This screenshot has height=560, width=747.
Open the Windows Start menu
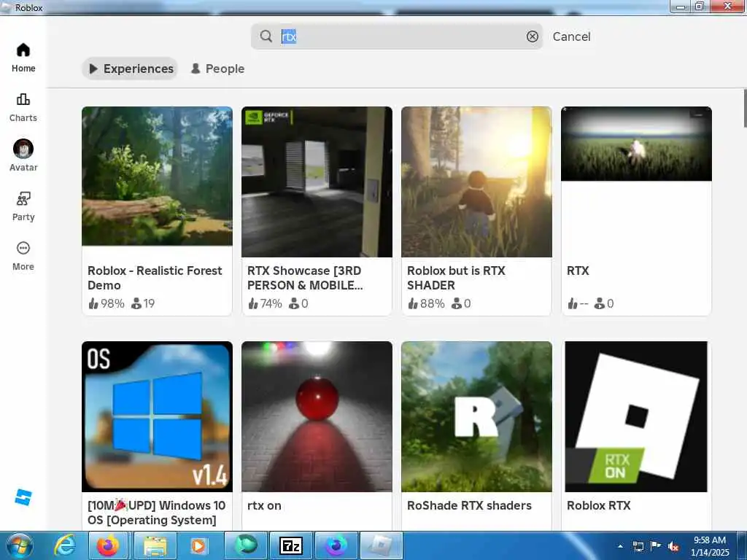[19, 545]
